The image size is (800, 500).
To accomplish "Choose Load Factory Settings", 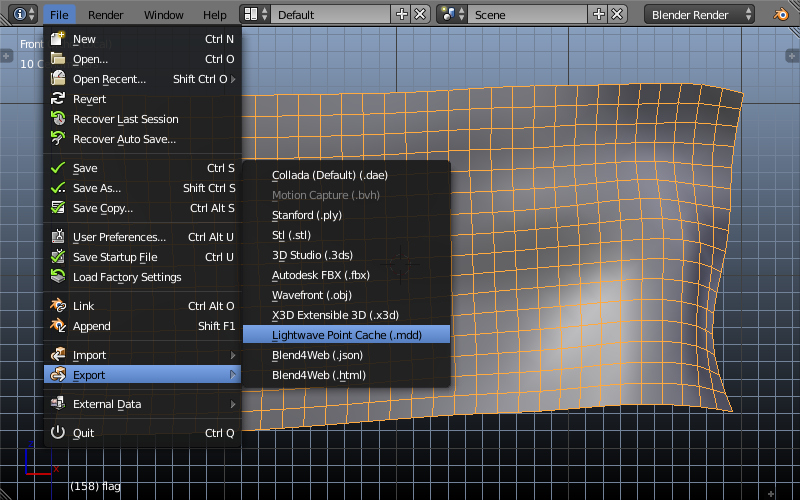I will pos(142,277).
